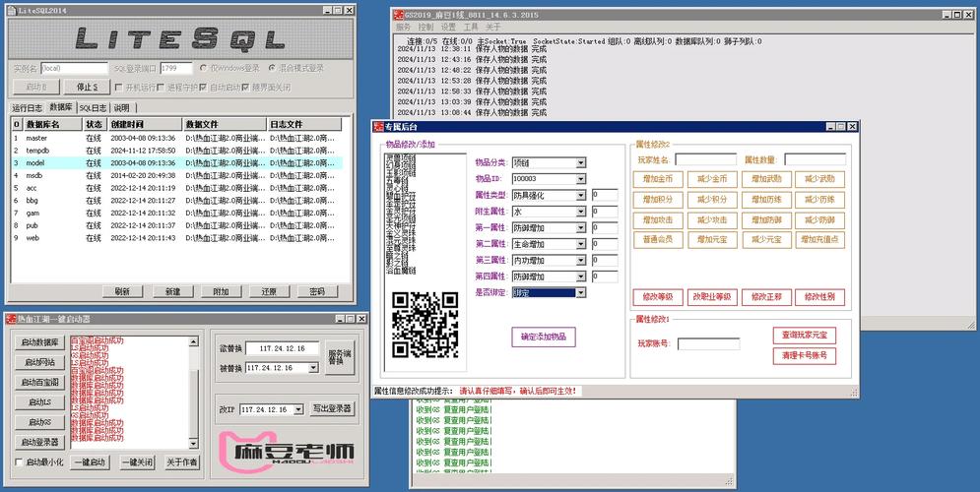Select the 仅Windows登录 radio button
The height and width of the screenshot is (492, 980).
(x=203, y=68)
